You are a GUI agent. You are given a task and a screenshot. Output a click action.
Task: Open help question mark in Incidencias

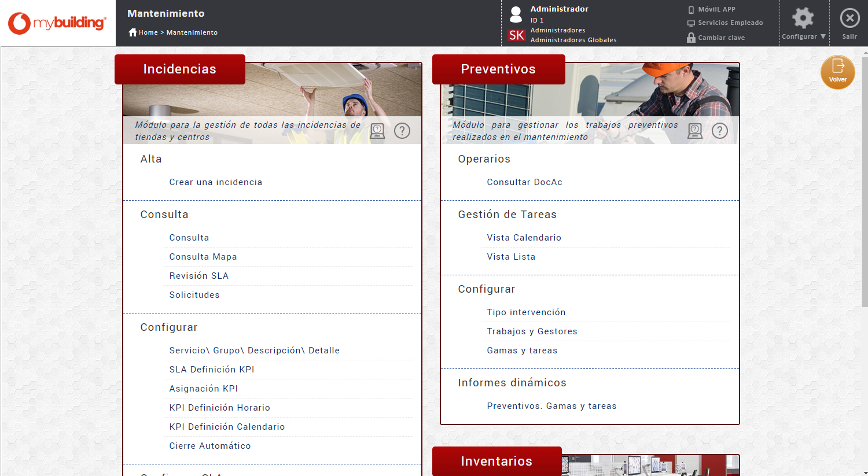point(402,131)
